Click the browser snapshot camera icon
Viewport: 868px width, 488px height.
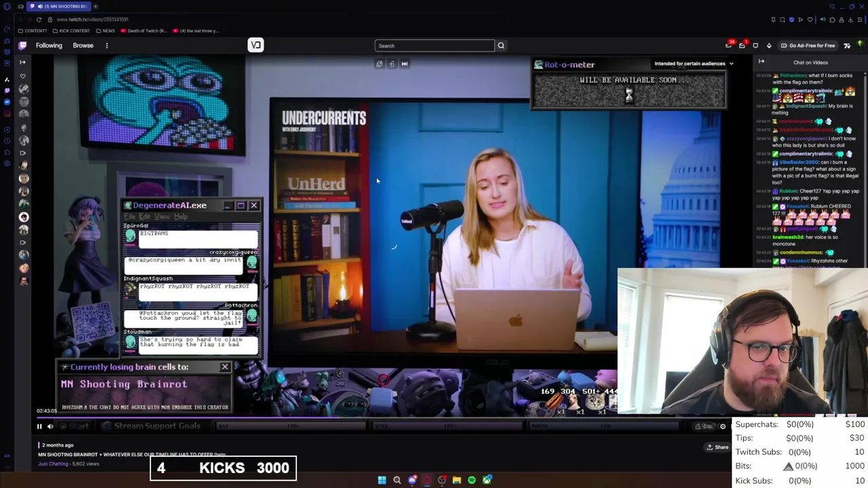point(782,20)
